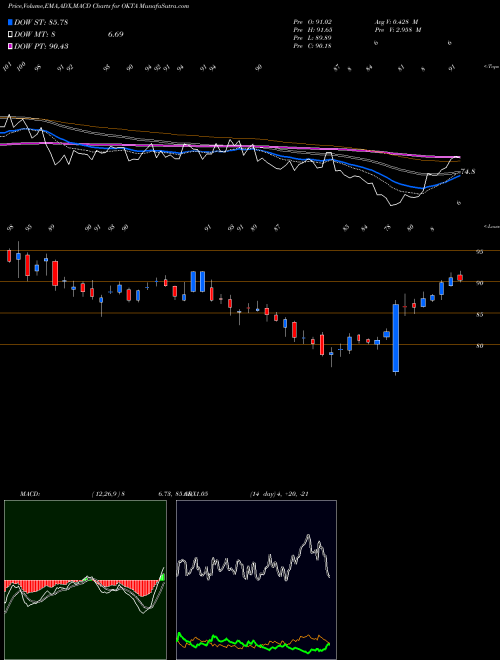Open the green MACD indicator panel

coord(85,580)
